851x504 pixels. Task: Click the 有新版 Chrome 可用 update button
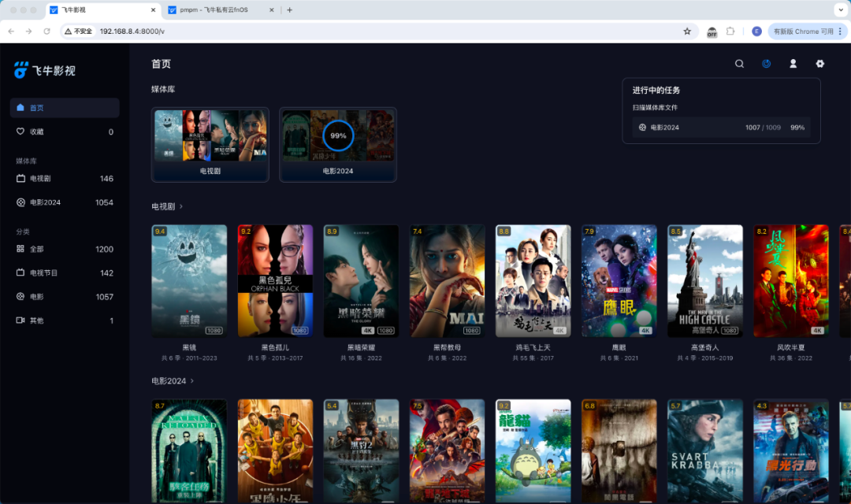click(798, 31)
